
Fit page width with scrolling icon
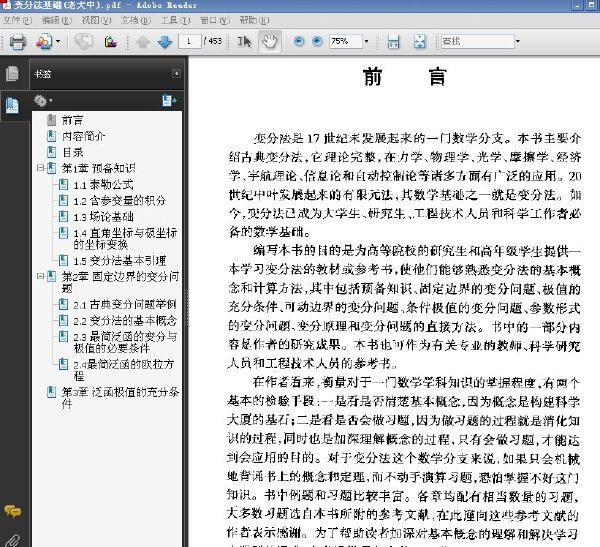point(393,41)
